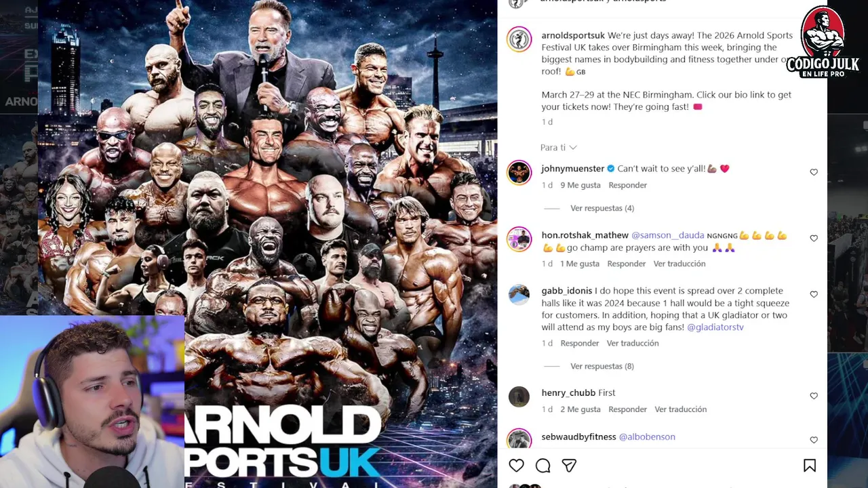Open gabb_idonis avatar
Image resolution: width=868 pixels, height=488 pixels.
[519, 295]
